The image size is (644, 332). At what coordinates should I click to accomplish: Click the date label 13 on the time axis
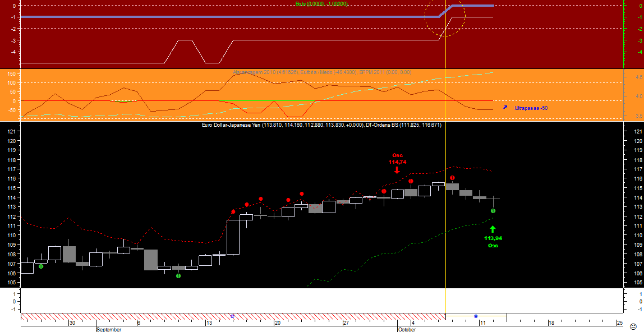pyautogui.click(x=209, y=323)
